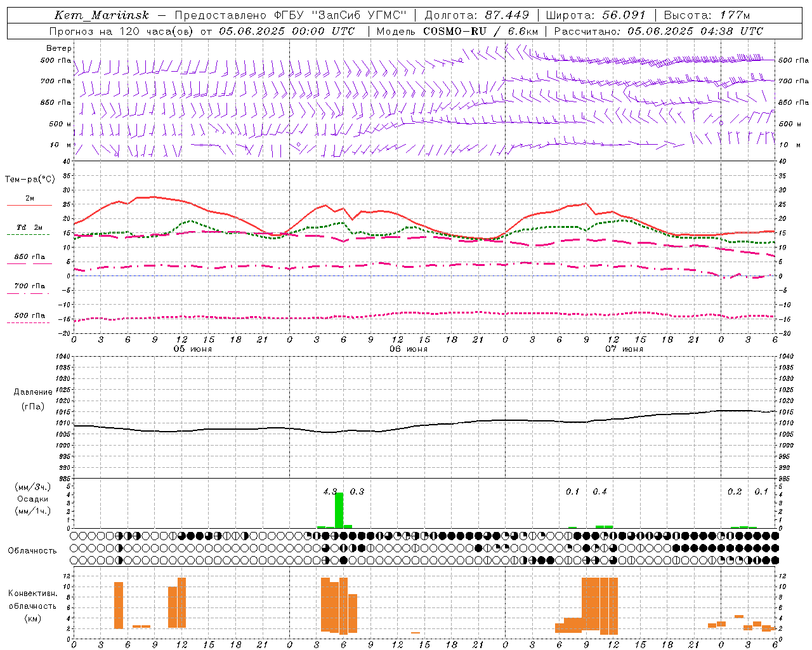Click the Kem_Mariinsk station title
The height and width of the screenshot is (650, 812).
click(x=101, y=15)
